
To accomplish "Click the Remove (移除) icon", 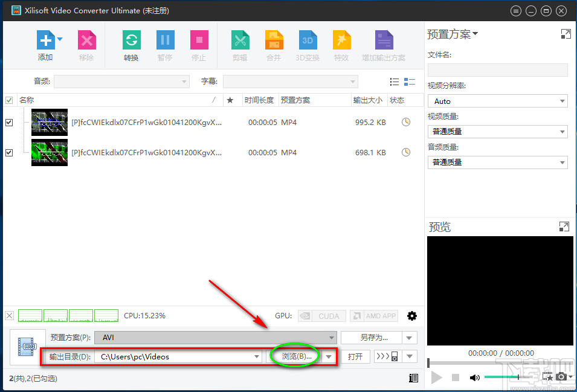I will 87,40.
